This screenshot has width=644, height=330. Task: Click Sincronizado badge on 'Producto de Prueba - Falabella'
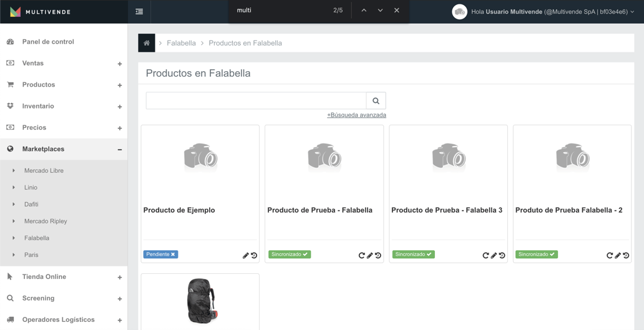(x=290, y=255)
